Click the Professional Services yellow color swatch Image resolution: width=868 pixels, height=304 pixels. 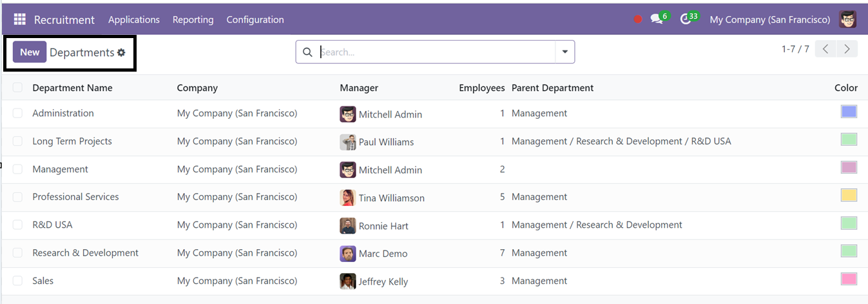[x=849, y=195]
